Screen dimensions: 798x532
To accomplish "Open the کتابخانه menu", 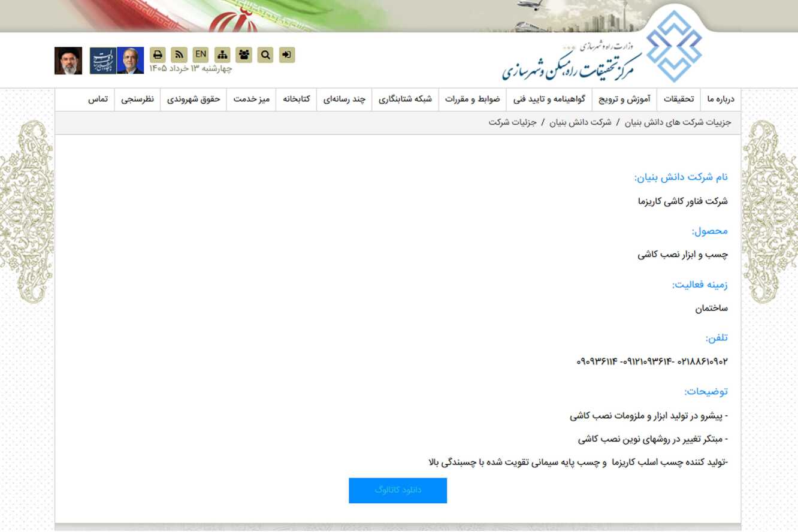I will pyautogui.click(x=297, y=99).
